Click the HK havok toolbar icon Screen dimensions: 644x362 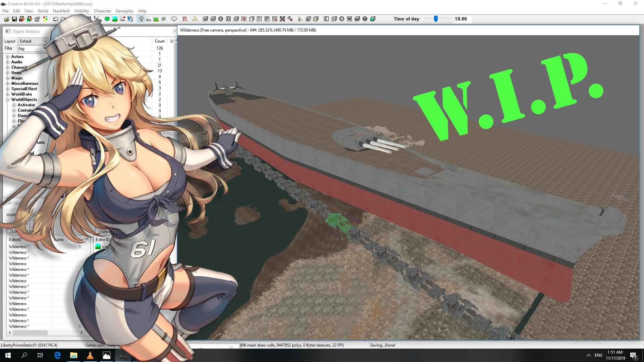click(x=122, y=19)
